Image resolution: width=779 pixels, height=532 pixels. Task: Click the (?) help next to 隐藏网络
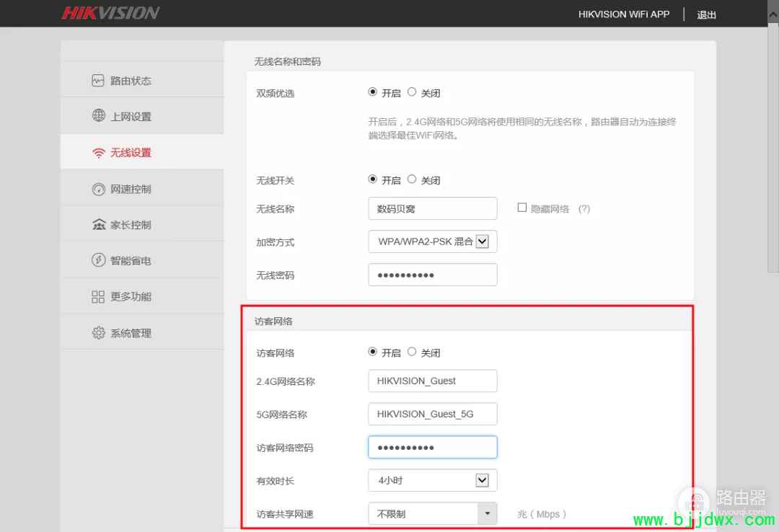584,208
